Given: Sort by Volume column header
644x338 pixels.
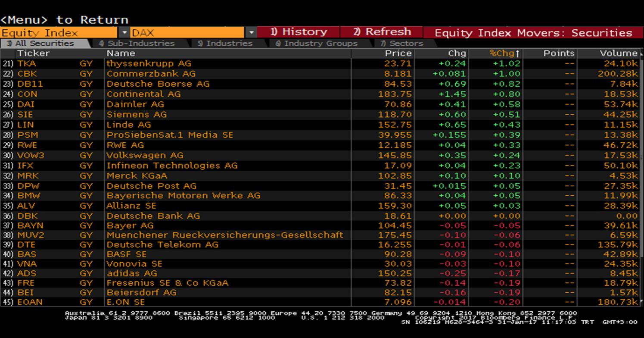Looking at the screenshot, I should (619, 53).
